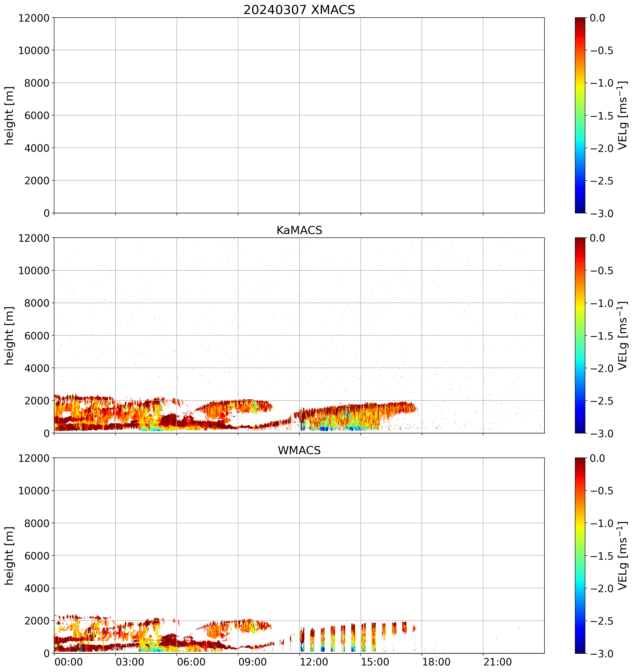The width and height of the screenshot is (634, 672).
Task: Click the 18:00 time axis label
Action: tap(436, 662)
